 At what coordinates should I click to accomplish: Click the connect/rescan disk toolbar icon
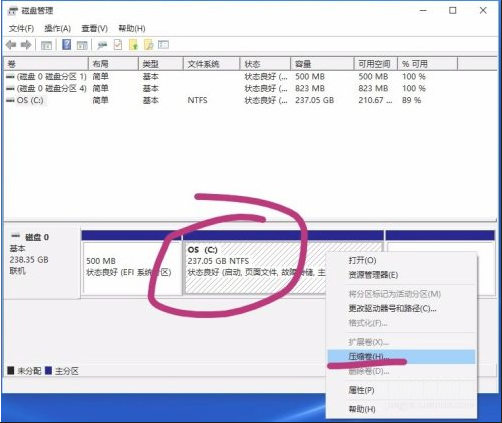pos(102,45)
